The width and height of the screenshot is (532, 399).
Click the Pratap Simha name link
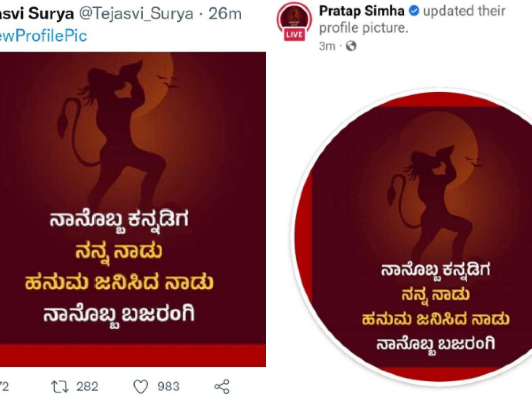click(x=362, y=12)
